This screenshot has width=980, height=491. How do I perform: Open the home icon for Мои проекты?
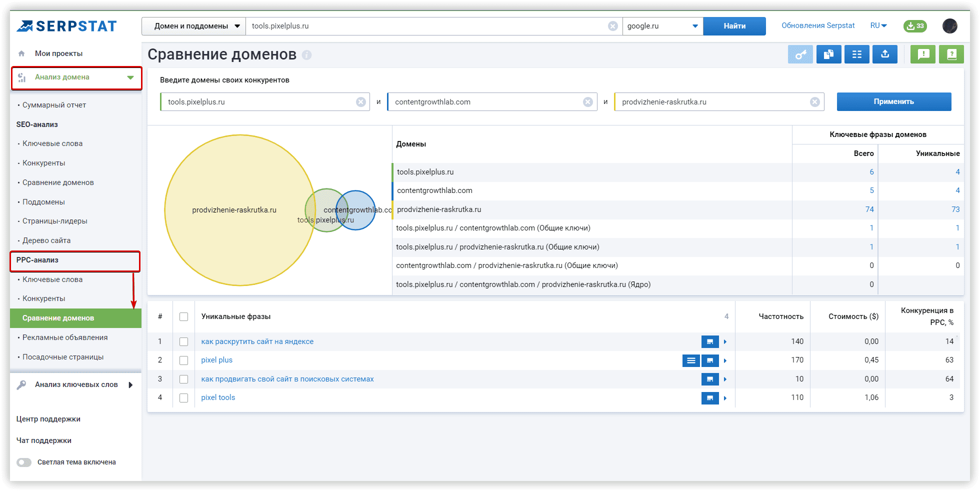pos(21,53)
